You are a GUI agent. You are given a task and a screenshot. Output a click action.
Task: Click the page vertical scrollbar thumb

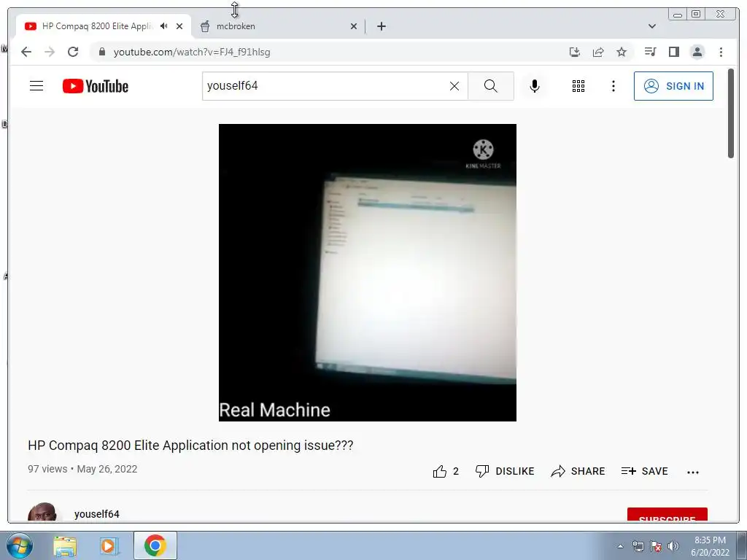click(x=731, y=113)
